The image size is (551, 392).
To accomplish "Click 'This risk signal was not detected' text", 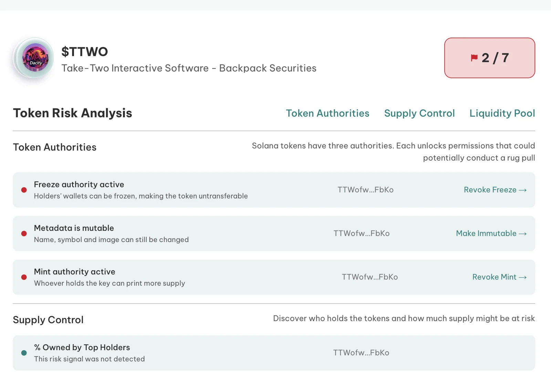I will [90, 359].
